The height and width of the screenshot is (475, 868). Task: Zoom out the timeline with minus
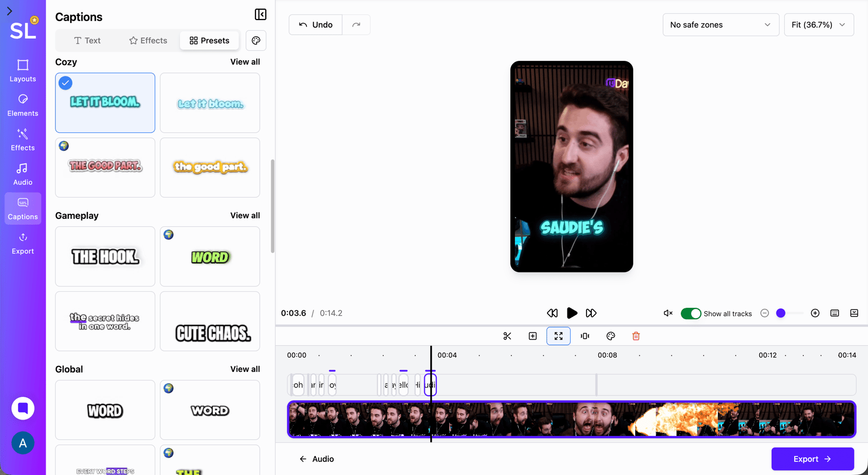coord(764,313)
